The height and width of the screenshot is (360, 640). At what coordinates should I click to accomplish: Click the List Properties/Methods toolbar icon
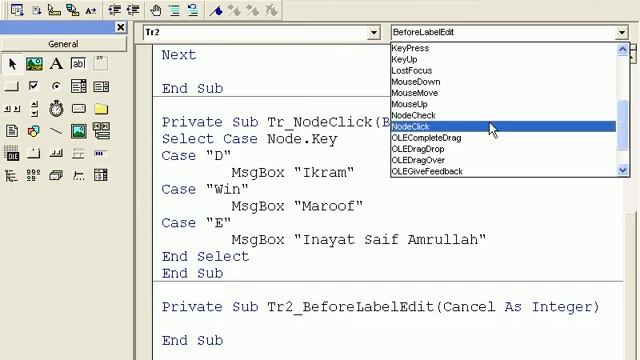click(17, 9)
